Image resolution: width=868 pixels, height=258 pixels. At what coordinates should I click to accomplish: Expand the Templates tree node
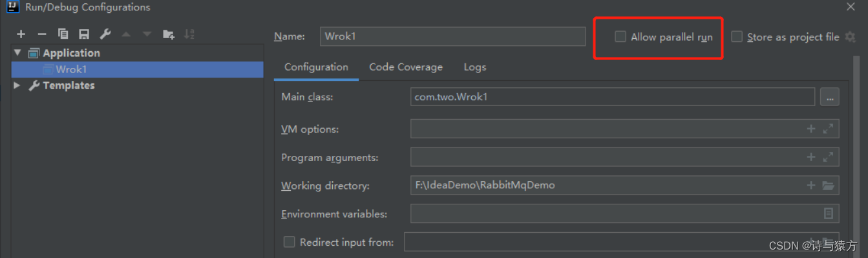[17, 85]
